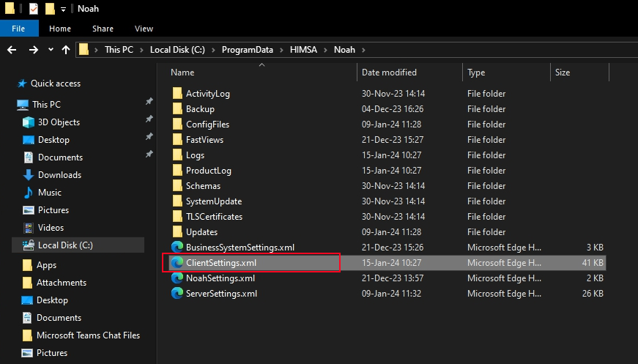Click Edge icon of ServerSettings.xml
The image size is (638, 364).
[177, 294]
